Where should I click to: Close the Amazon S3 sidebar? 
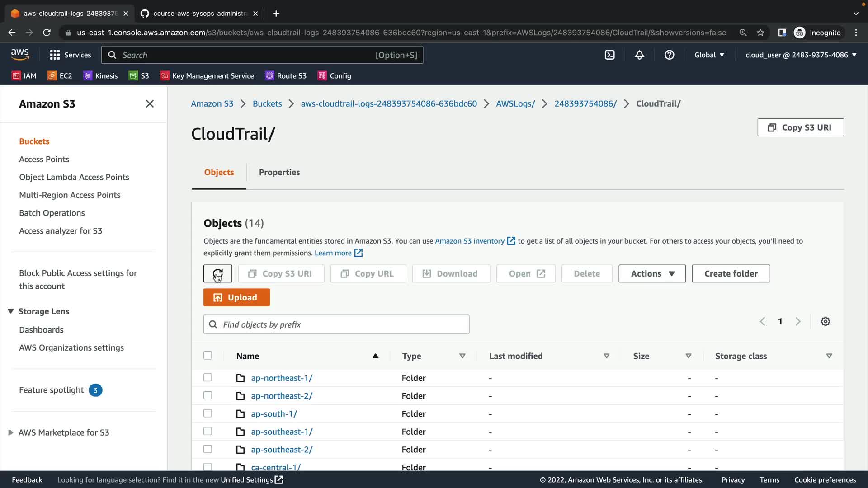150,104
